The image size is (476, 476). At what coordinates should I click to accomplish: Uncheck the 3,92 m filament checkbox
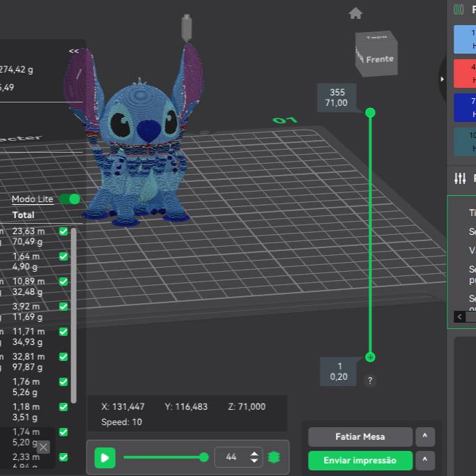click(63, 307)
